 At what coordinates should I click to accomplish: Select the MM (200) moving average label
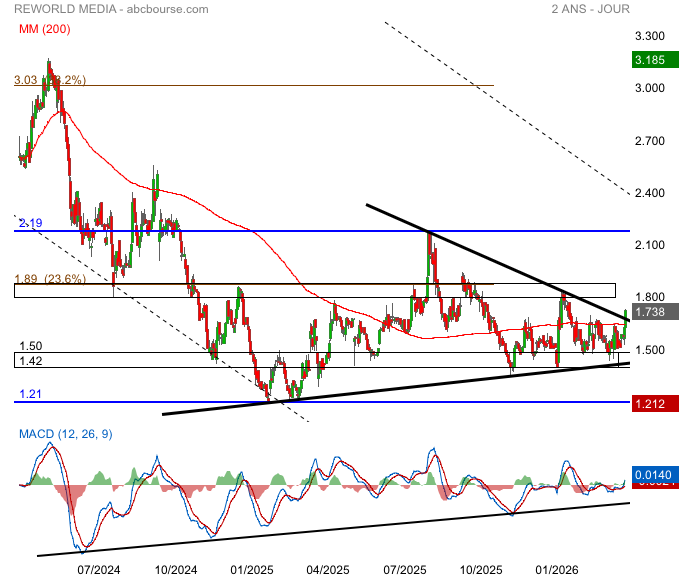(x=45, y=29)
